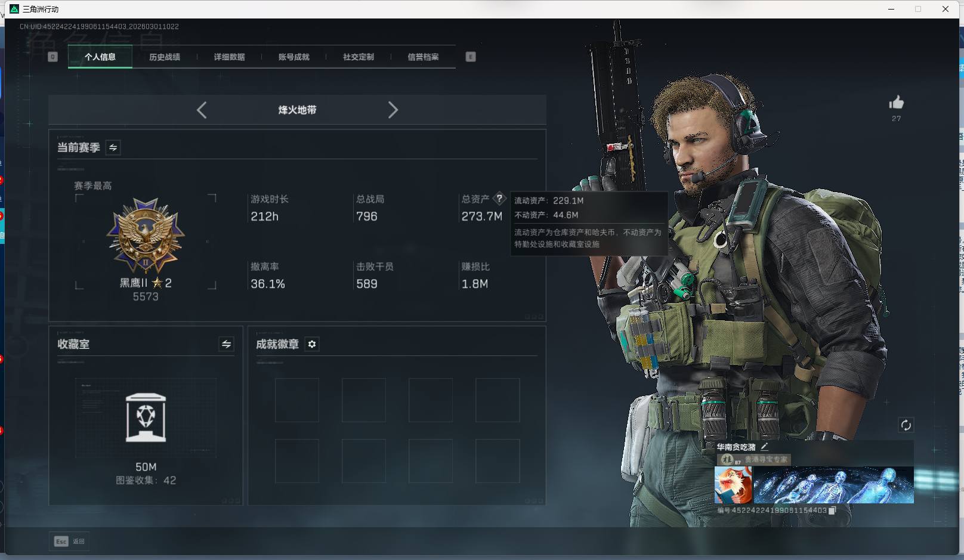Click the 212h 游戏时长 value
This screenshot has height=560, width=964.
pos(264,216)
